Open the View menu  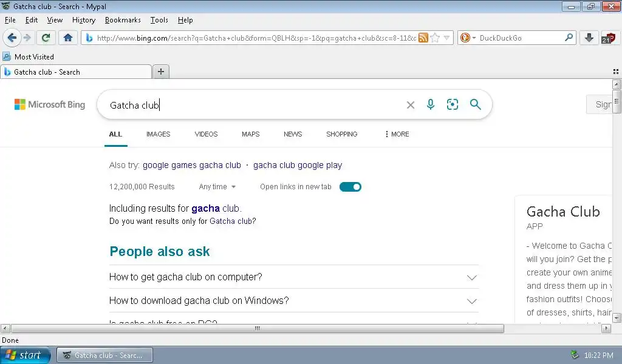pyautogui.click(x=55, y=20)
